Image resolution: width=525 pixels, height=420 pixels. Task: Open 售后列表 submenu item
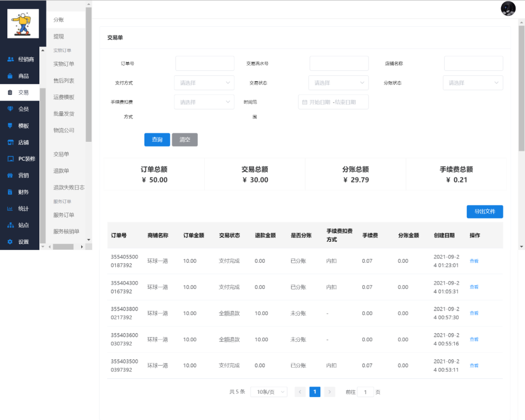(64, 81)
